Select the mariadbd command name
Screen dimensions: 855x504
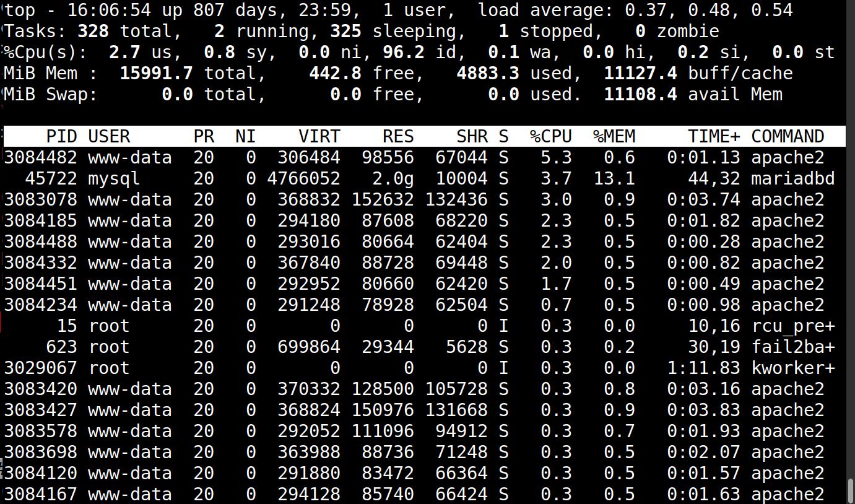click(x=792, y=178)
